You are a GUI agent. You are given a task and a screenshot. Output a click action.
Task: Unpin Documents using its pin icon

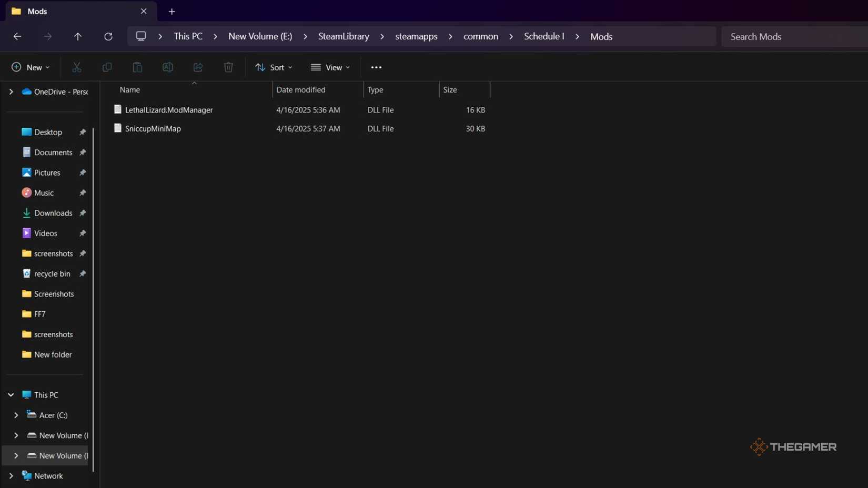pyautogui.click(x=83, y=152)
